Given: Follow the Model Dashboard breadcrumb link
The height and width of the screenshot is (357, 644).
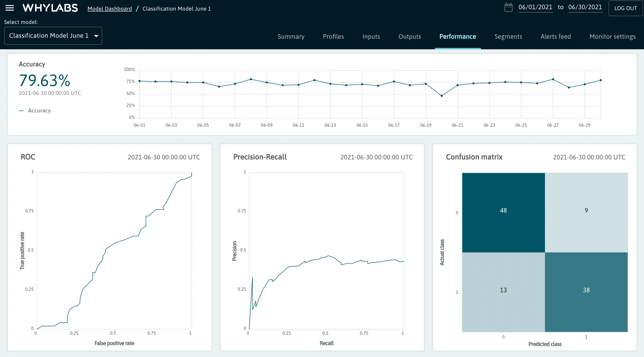Looking at the screenshot, I should 109,9.
